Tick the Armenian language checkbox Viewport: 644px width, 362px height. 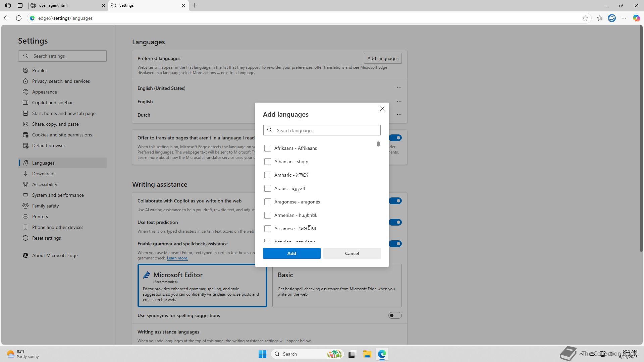pos(267,215)
